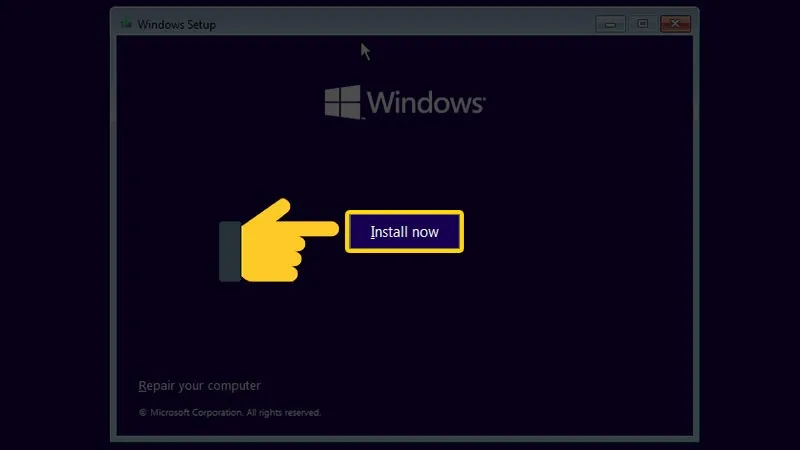Open the Repair your computer link

pyautogui.click(x=199, y=386)
